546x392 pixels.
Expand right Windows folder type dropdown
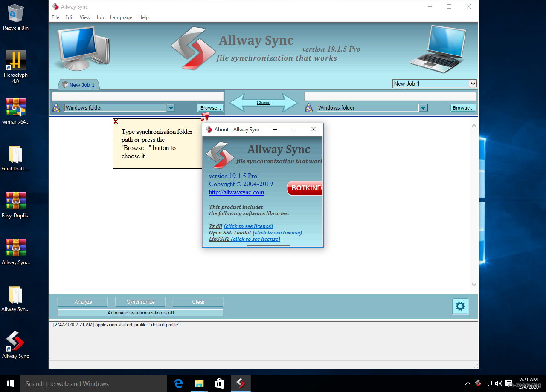click(423, 108)
